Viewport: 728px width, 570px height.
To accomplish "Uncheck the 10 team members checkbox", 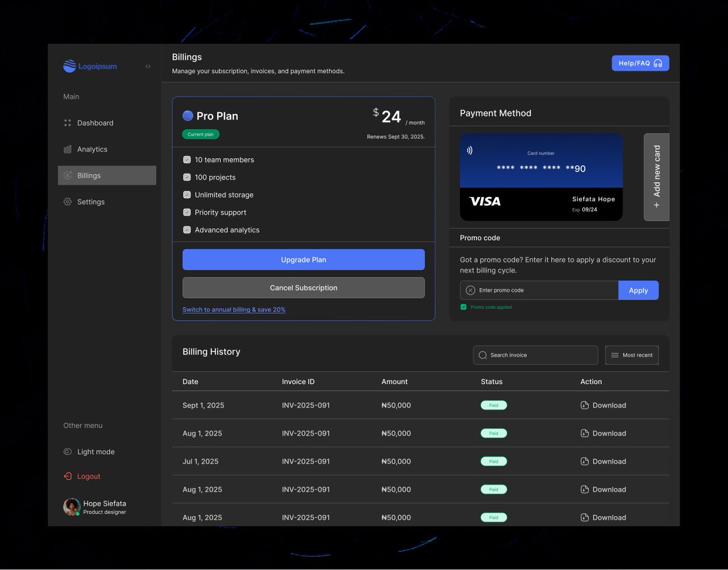I will 187,159.
